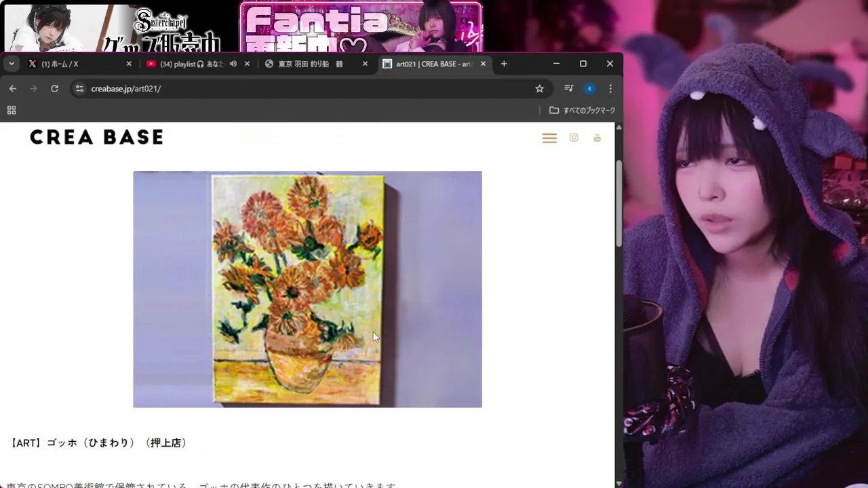868x488 pixels.
Task: Open the CREA BASE hamburger menu
Action: click(549, 138)
